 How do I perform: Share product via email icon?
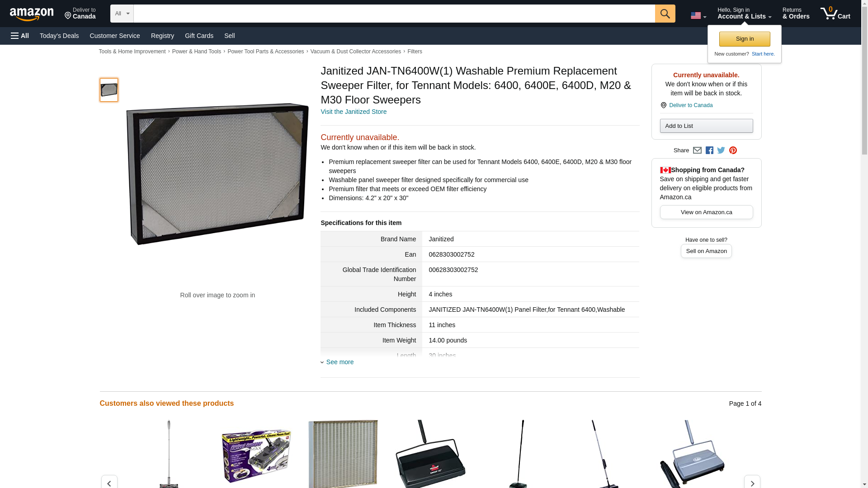click(x=697, y=150)
